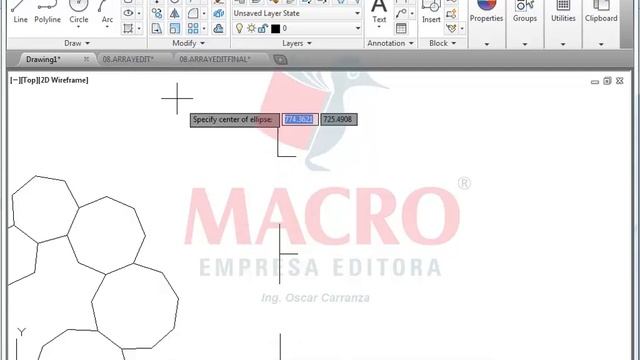This screenshot has height=360, width=640.
Task: Open the Ellipse flyout dropdown arrow
Action: click(139, 13)
